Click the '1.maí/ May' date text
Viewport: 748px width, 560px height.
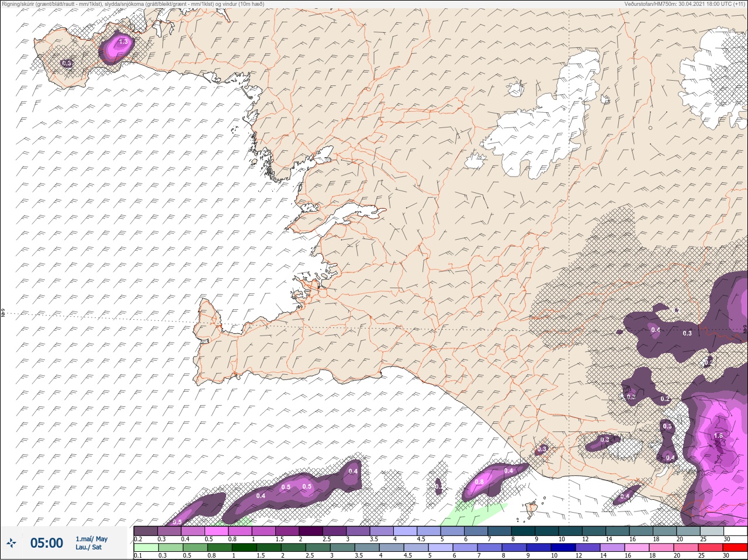[92, 539]
